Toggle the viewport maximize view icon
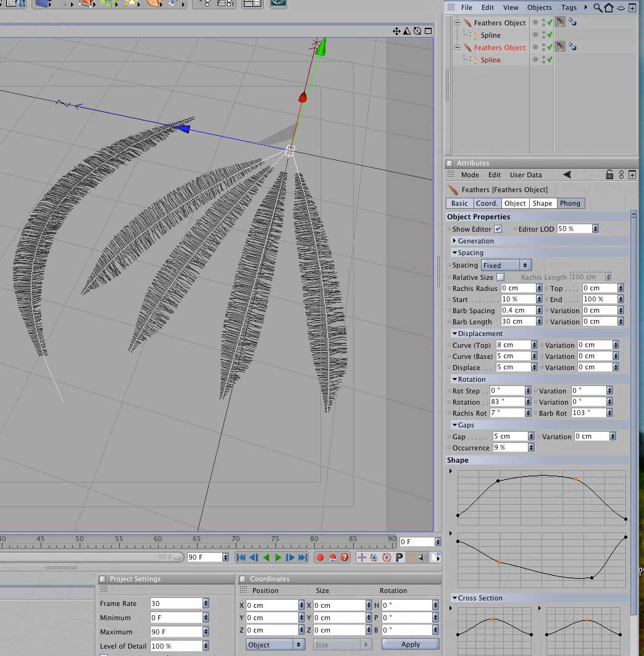The width and height of the screenshot is (644, 656). pyautogui.click(x=429, y=31)
